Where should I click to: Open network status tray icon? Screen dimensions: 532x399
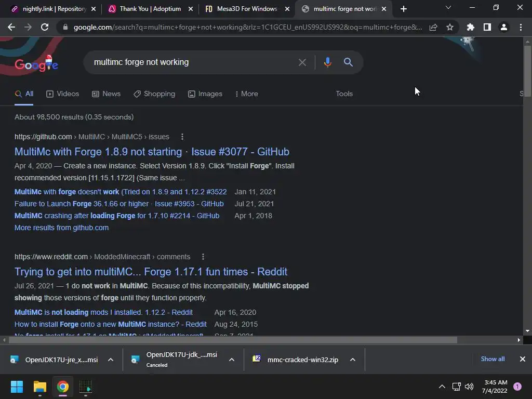[x=456, y=387]
